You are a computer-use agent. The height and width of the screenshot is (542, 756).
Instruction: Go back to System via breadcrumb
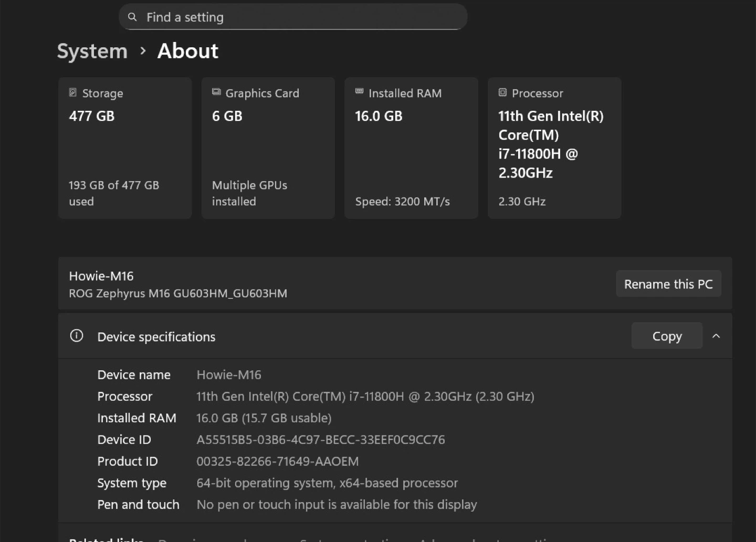click(92, 51)
